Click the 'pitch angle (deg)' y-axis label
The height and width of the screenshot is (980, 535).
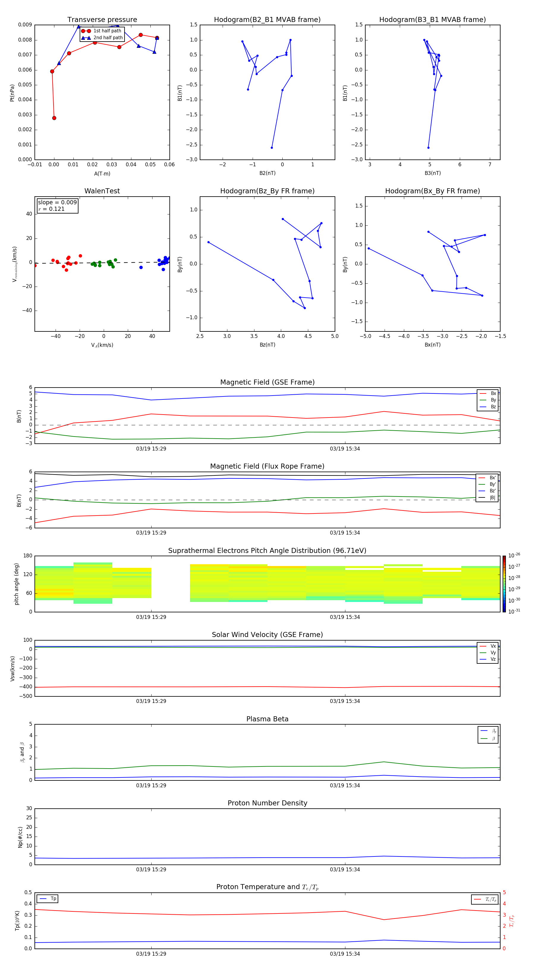click(x=16, y=584)
